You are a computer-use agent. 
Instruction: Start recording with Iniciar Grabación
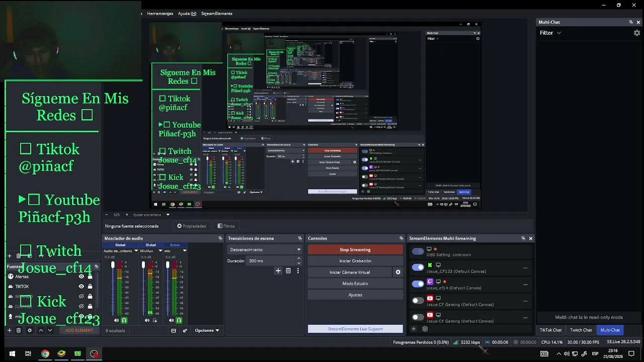point(355,261)
